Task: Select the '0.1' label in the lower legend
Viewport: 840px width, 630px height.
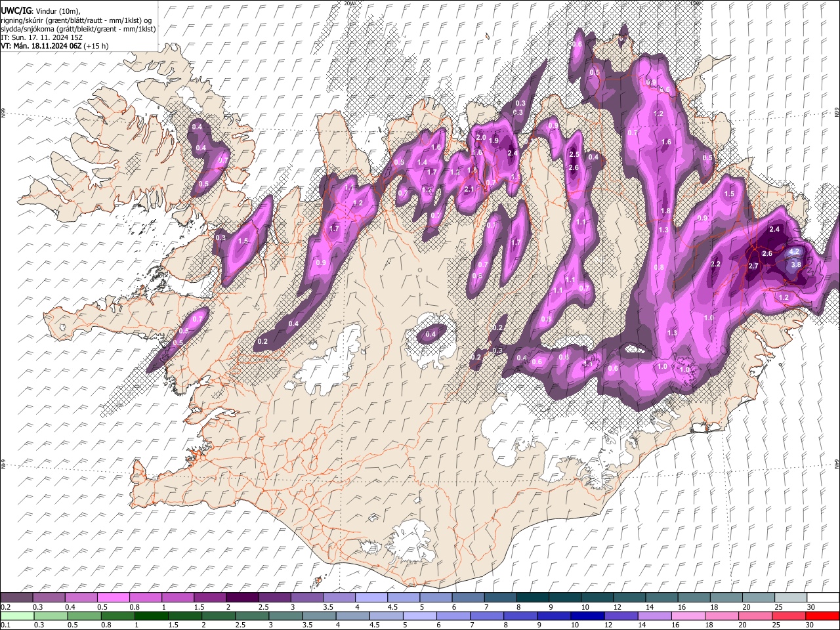Action: point(5,625)
